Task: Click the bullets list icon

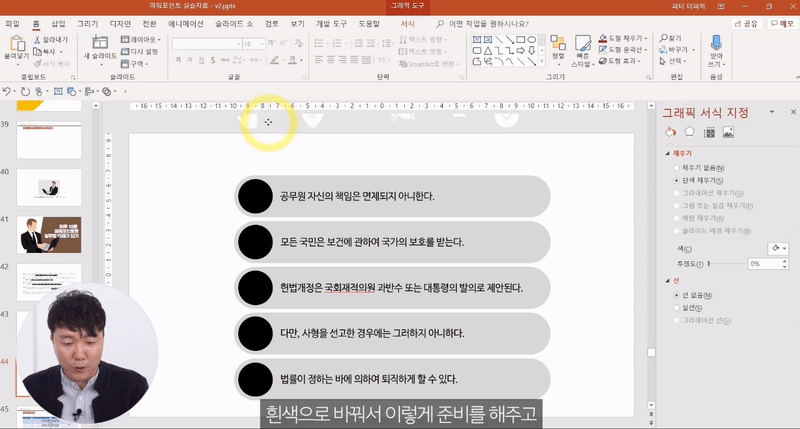Action: (x=319, y=43)
